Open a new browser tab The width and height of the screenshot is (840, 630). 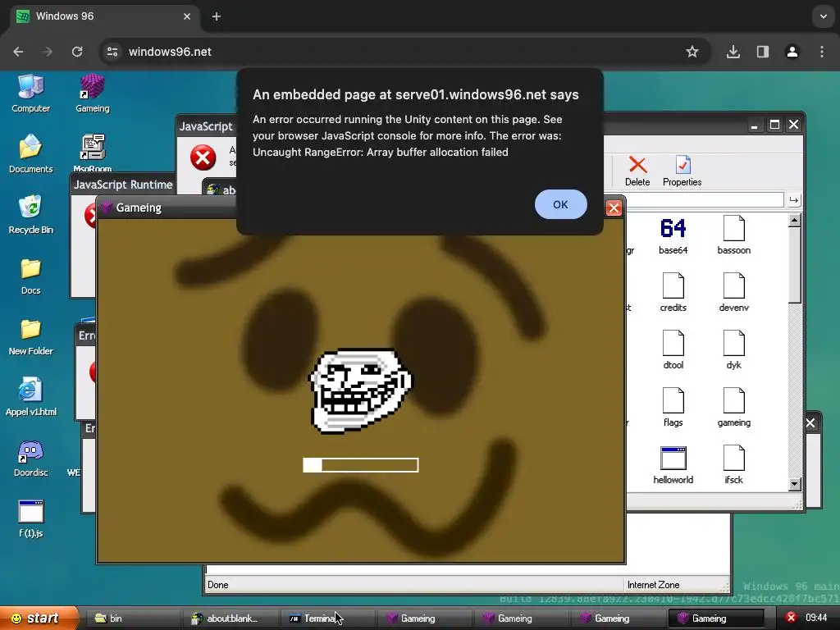(x=217, y=16)
